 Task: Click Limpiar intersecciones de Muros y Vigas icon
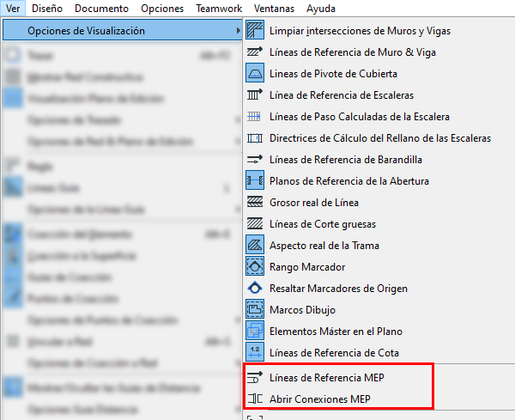pyautogui.click(x=255, y=30)
